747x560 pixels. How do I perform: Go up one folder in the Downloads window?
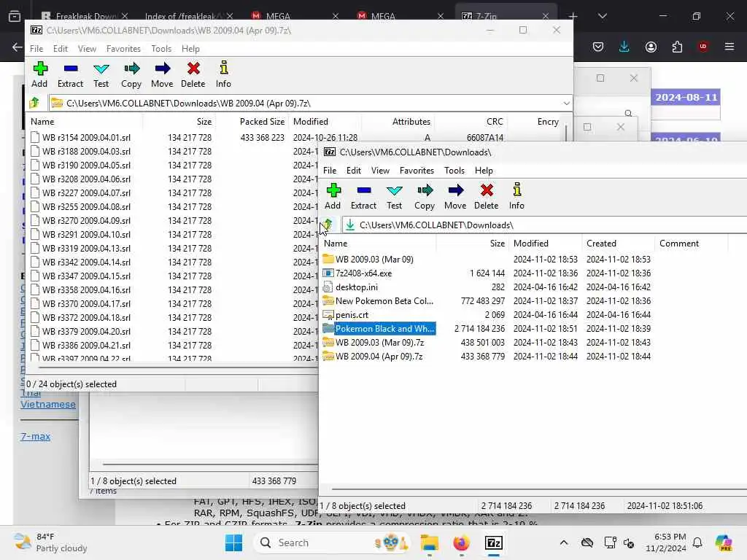pyautogui.click(x=328, y=225)
